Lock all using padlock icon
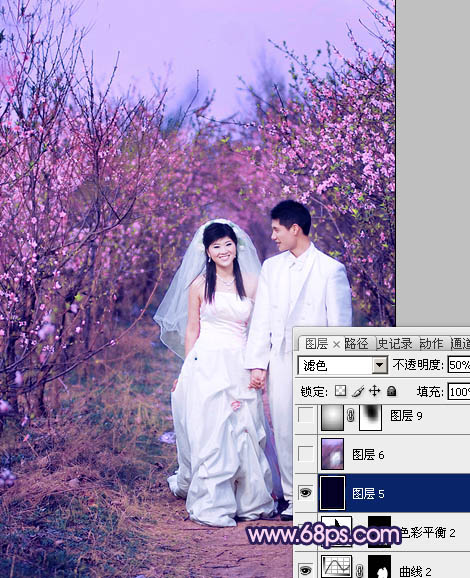Screen dimensions: 470x578 [391, 391]
